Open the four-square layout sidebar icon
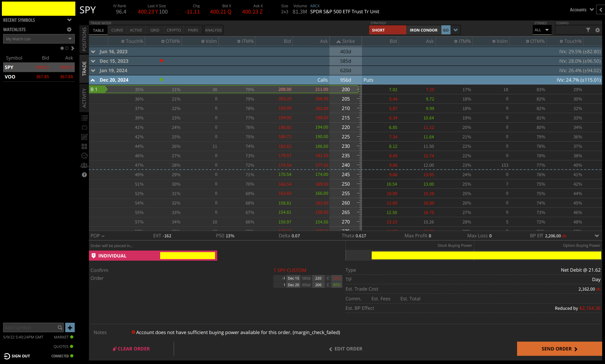This screenshot has height=364, width=605. pyautogui.click(x=84, y=146)
